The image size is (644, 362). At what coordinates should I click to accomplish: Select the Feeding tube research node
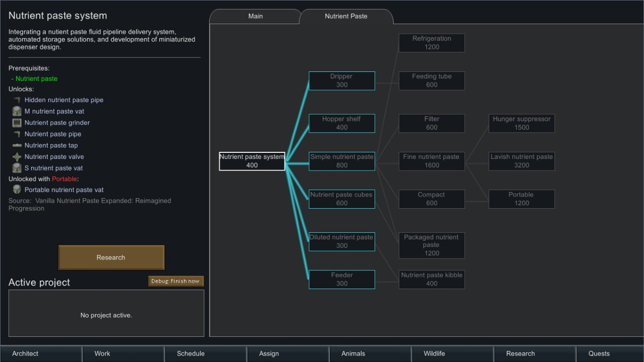click(x=432, y=80)
